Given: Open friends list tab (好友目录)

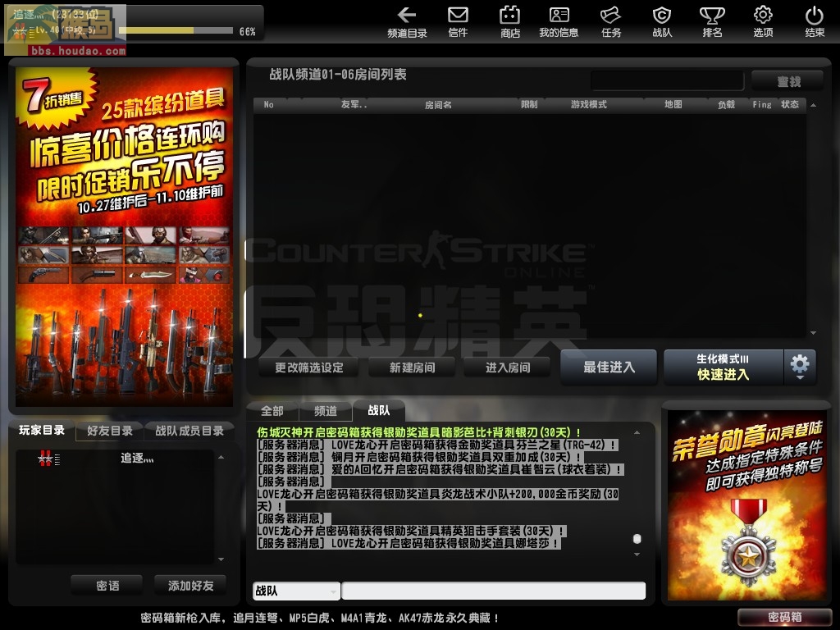Looking at the screenshot, I should click(110, 431).
